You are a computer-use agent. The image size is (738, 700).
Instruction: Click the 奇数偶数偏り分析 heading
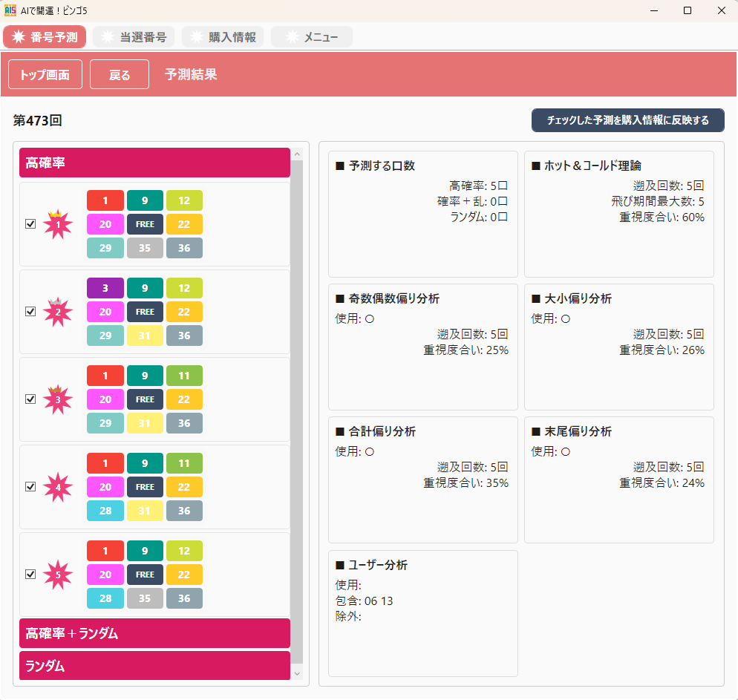tap(388, 298)
